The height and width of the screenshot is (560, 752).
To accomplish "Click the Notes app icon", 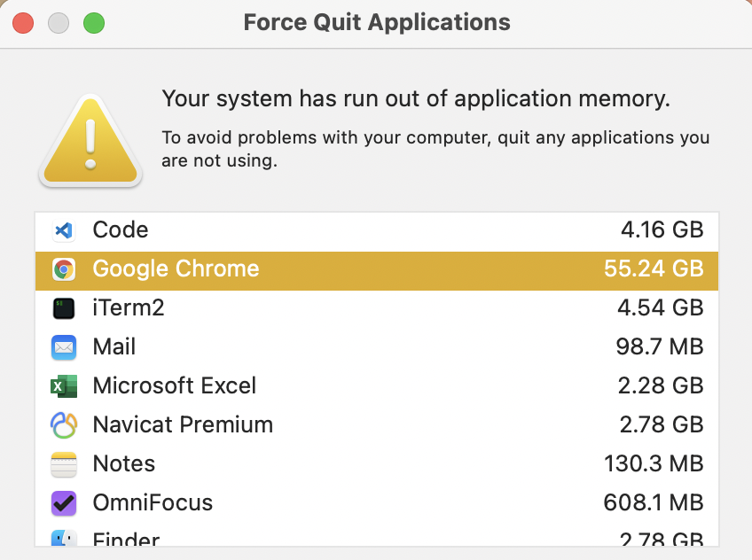I will [x=64, y=464].
